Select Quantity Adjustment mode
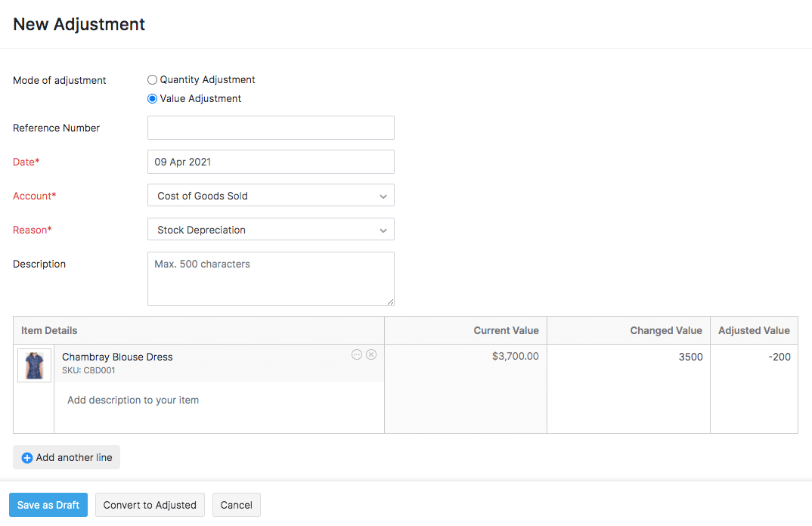812x526 pixels. pyautogui.click(x=152, y=79)
